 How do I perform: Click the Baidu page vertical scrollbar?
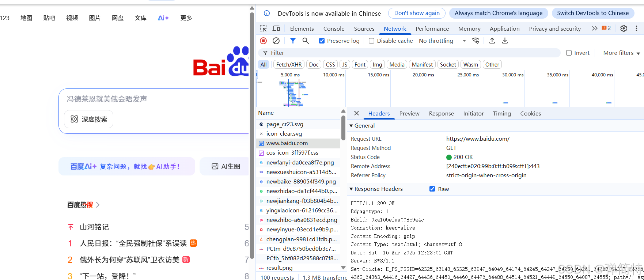pos(252,135)
